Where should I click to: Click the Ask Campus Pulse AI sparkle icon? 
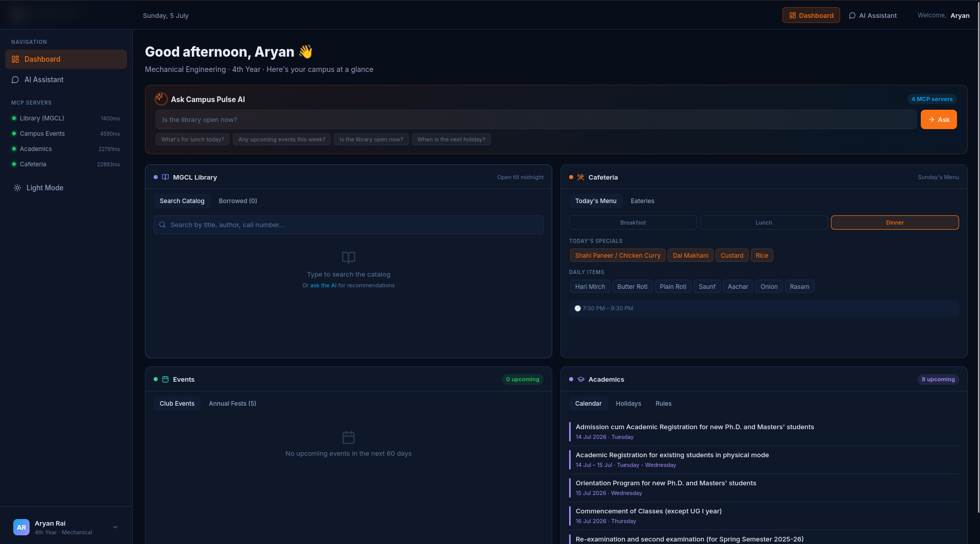pyautogui.click(x=161, y=98)
